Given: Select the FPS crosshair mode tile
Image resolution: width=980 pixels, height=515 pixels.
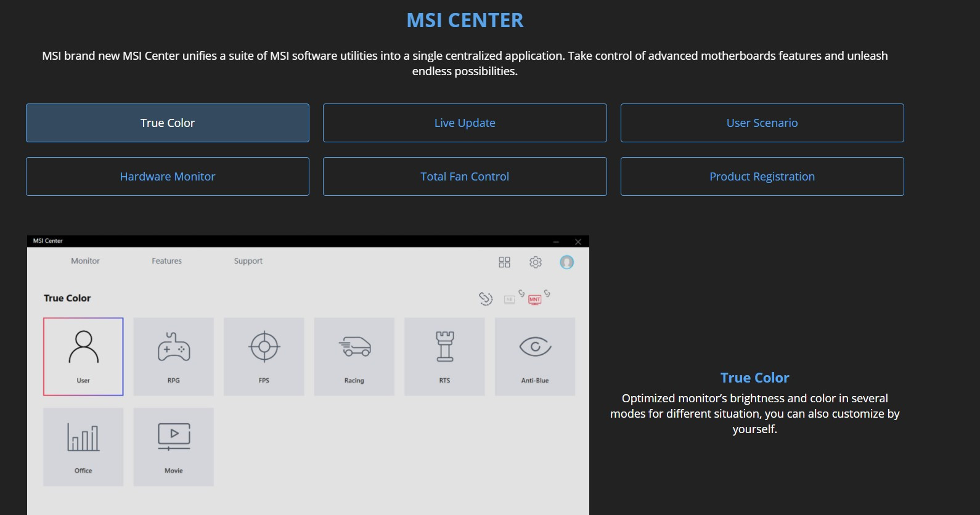Looking at the screenshot, I should 264,357.
